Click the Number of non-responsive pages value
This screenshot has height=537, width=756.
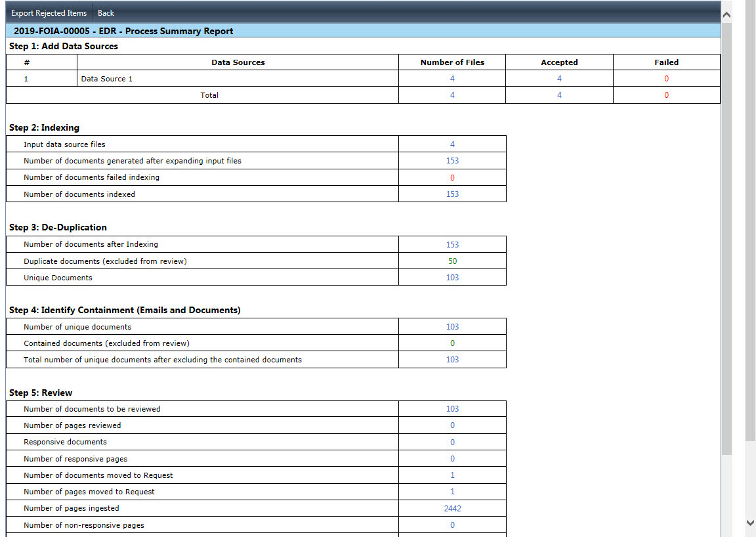pyautogui.click(x=452, y=525)
